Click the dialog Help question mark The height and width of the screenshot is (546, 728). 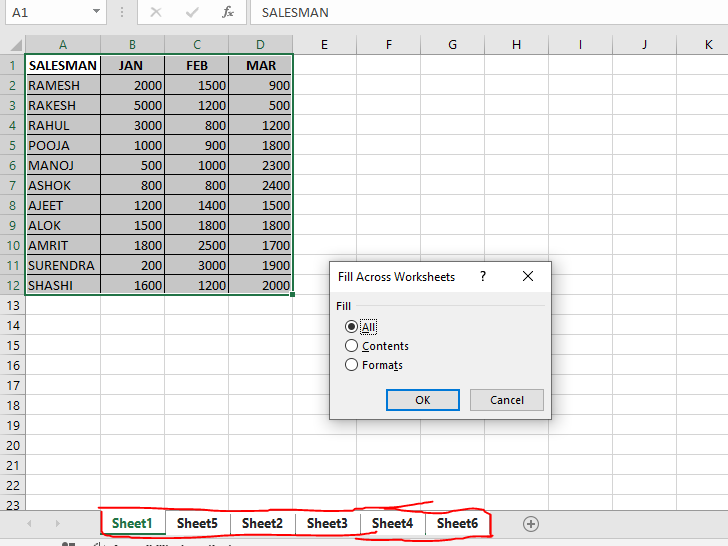click(x=483, y=276)
